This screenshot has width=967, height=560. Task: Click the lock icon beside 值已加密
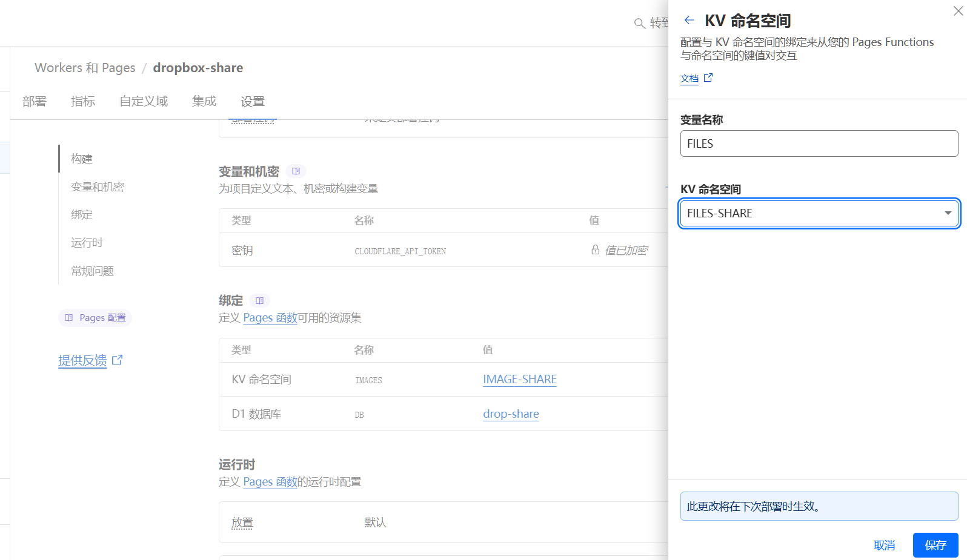(x=595, y=249)
